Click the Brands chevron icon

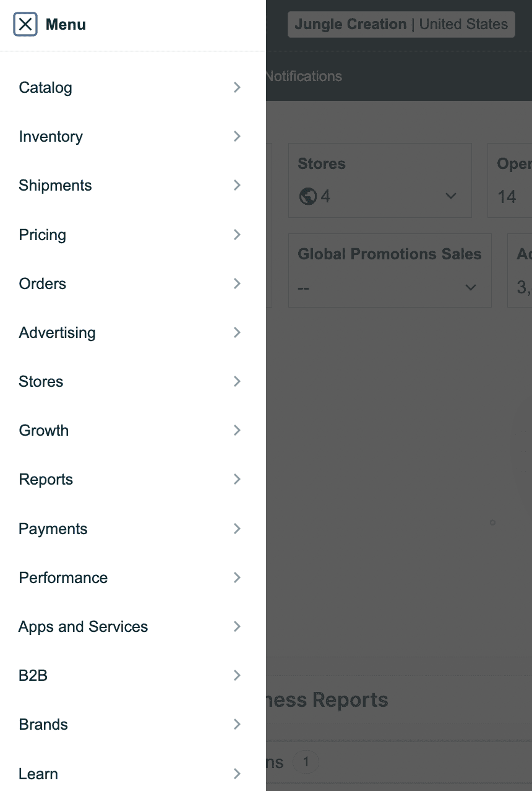click(237, 724)
